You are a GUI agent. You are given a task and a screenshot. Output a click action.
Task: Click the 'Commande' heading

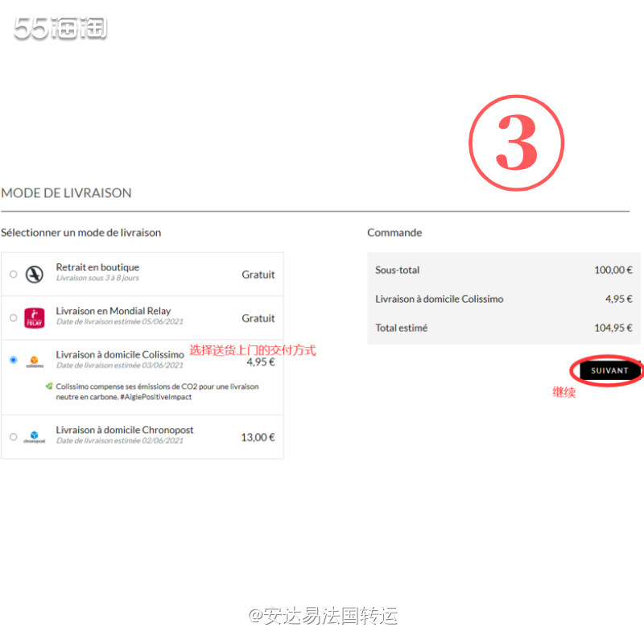click(x=394, y=233)
